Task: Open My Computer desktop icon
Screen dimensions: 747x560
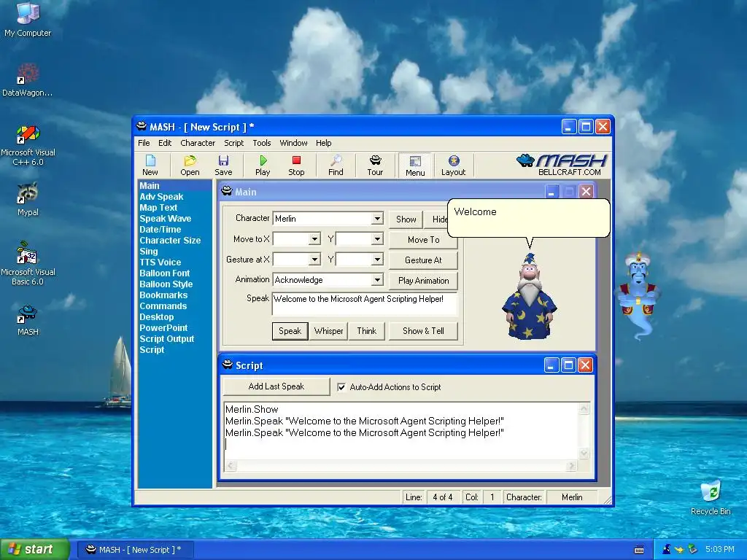Action: (x=28, y=20)
